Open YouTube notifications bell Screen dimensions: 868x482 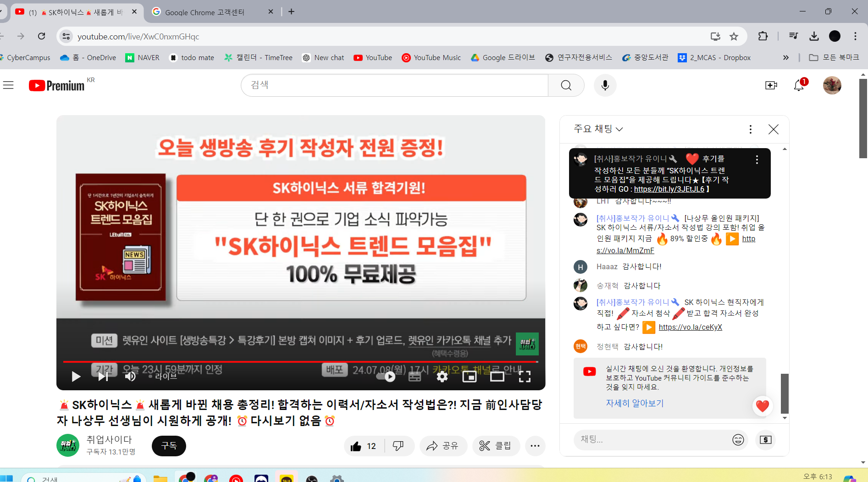pos(799,85)
